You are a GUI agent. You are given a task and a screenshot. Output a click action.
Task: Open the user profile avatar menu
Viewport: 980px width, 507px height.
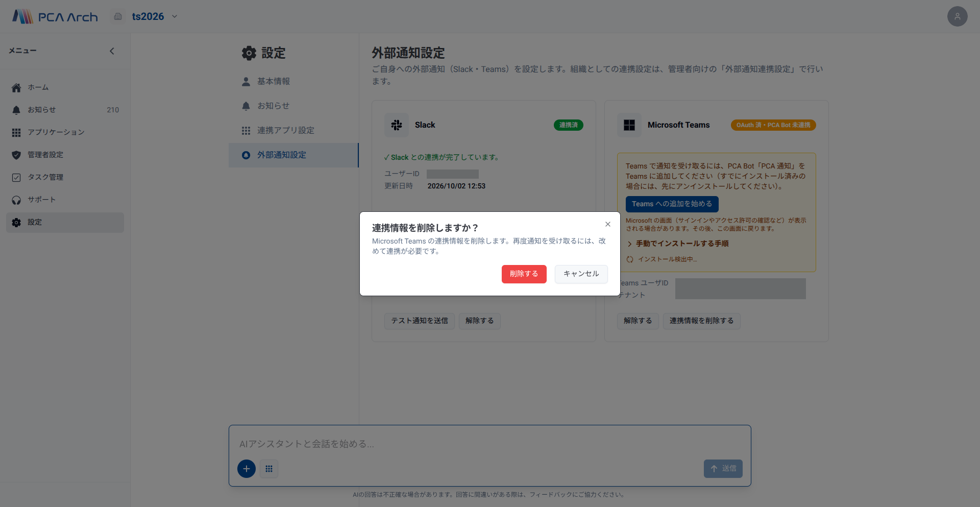957,16
